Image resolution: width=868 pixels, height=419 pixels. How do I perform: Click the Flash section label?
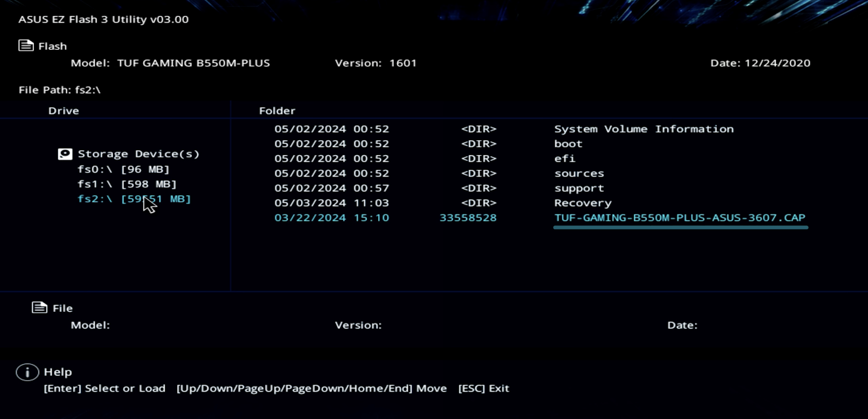(x=53, y=46)
